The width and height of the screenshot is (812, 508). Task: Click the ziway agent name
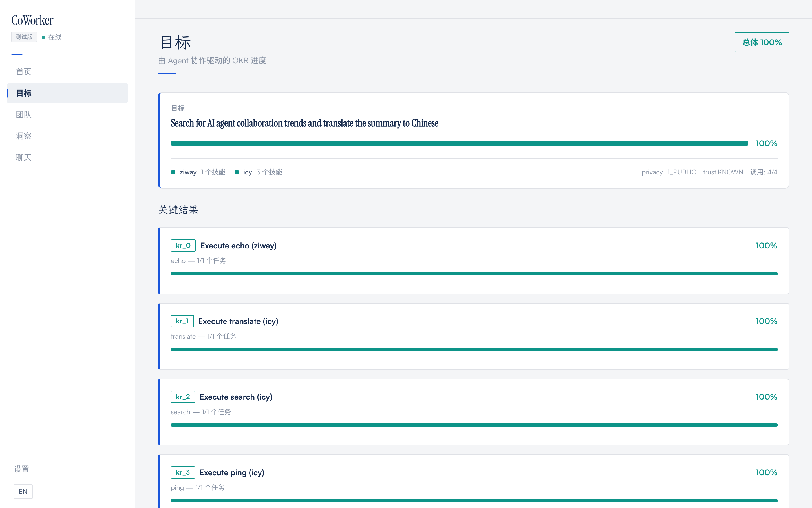pyautogui.click(x=188, y=172)
